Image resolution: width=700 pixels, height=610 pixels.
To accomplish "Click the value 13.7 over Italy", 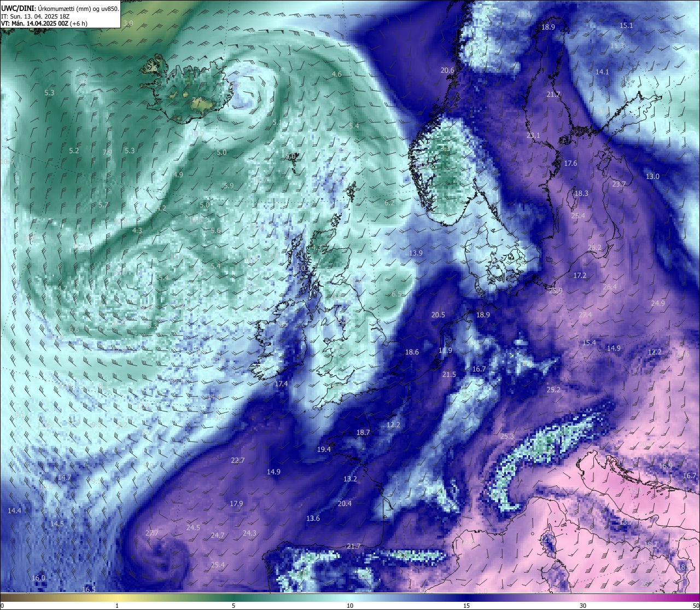I will tap(626, 522).
